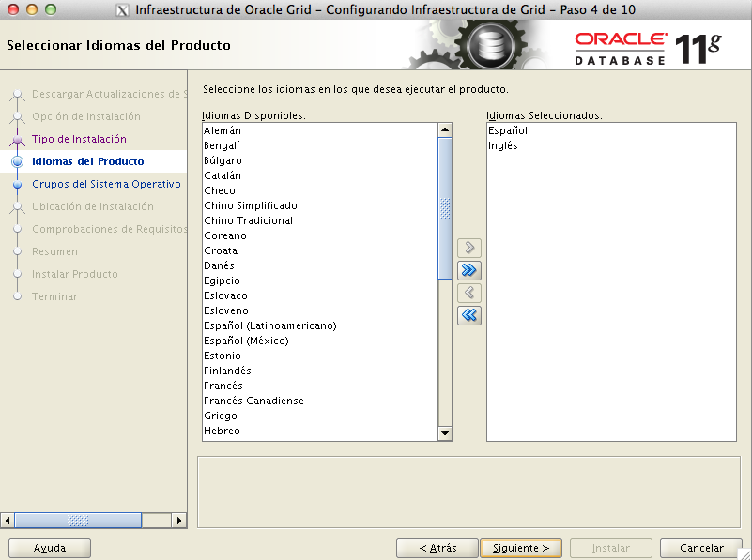Select Inglés in the selected languages list

[x=502, y=145]
